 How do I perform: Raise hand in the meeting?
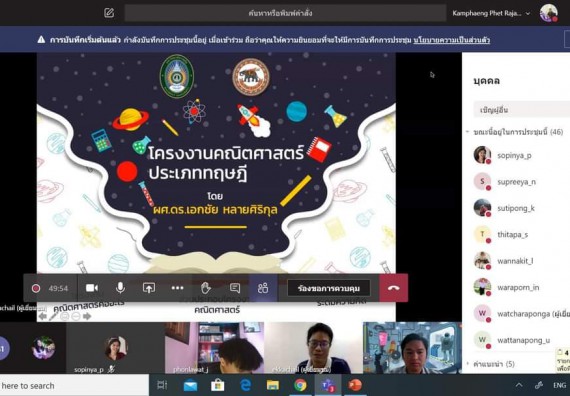206,288
